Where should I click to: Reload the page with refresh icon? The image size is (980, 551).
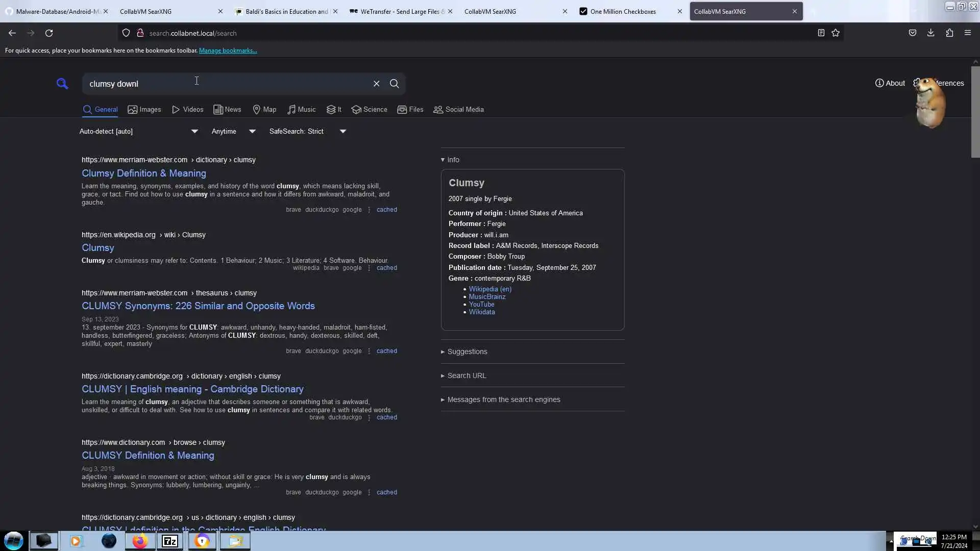click(49, 33)
